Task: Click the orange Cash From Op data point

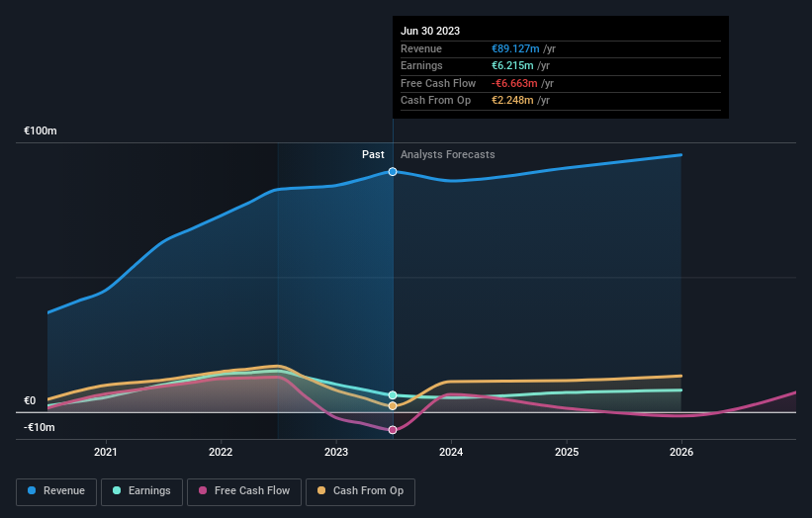Action: 393,406
